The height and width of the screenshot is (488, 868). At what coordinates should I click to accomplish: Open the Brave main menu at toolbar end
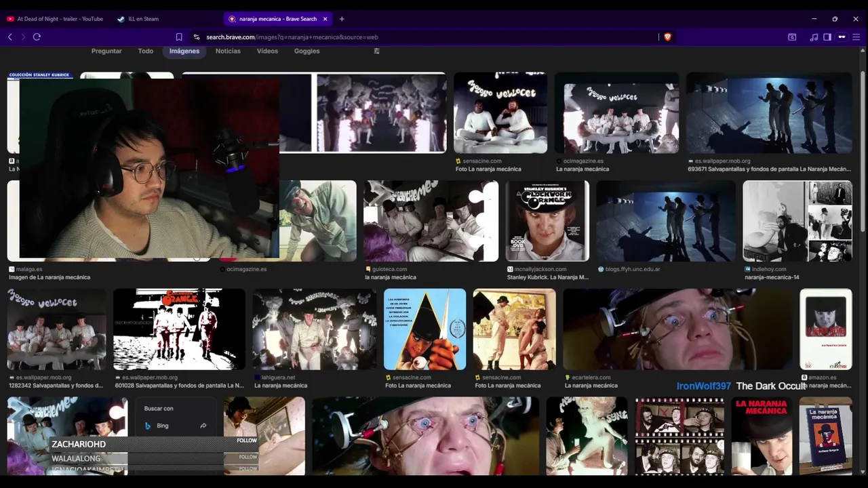[856, 37]
